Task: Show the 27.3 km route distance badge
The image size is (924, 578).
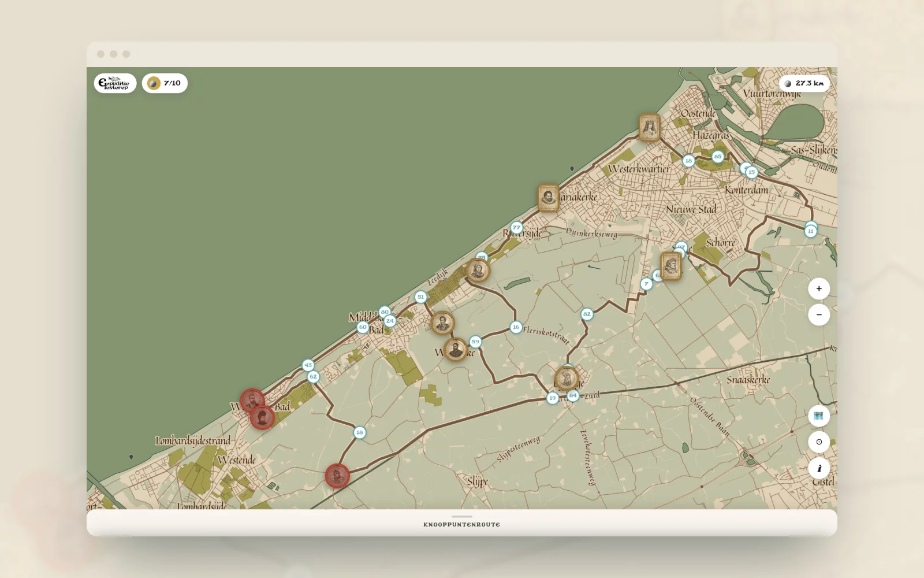Action: tap(804, 83)
